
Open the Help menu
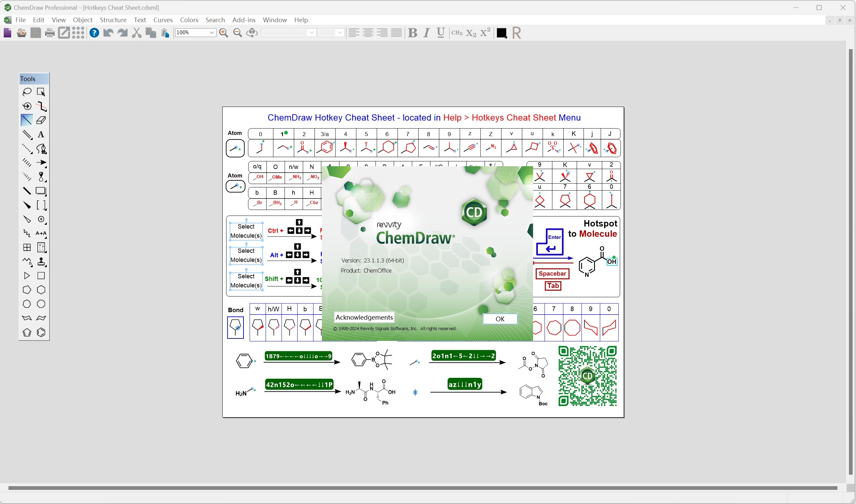coord(301,20)
